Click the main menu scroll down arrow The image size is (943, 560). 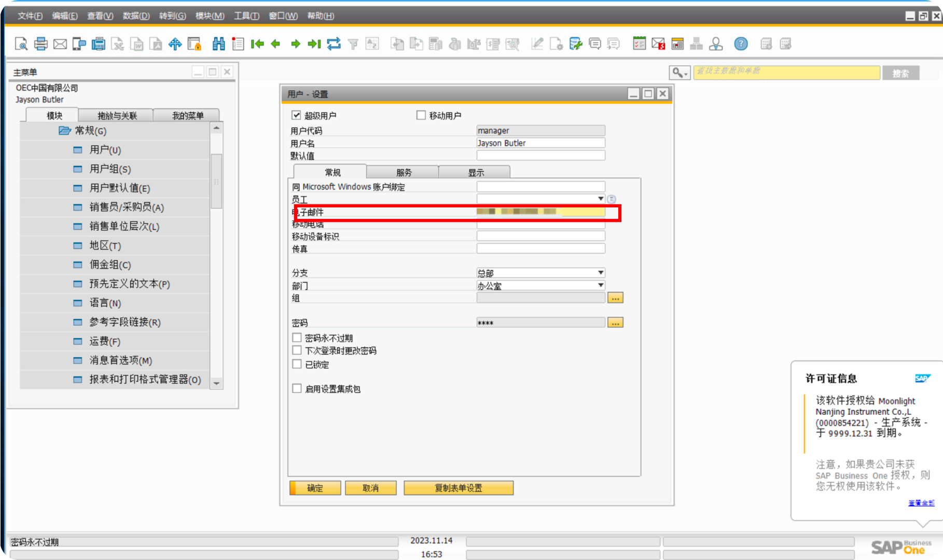pyautogui.click(x=217, y=383)
